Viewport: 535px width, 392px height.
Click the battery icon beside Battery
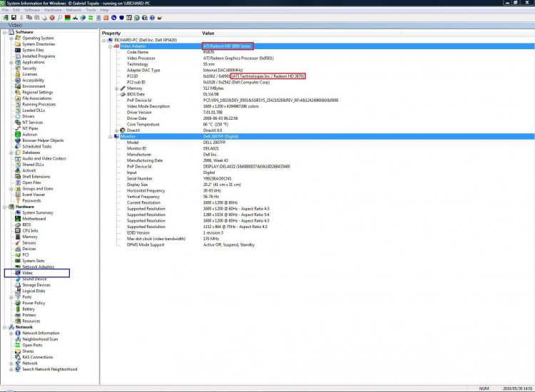coord(18,309)
